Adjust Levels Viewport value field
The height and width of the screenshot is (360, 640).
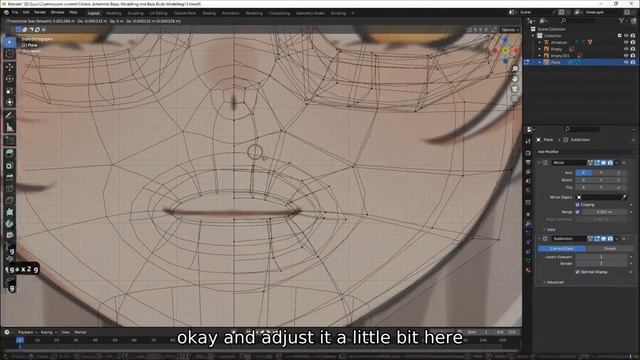point(601,257)
